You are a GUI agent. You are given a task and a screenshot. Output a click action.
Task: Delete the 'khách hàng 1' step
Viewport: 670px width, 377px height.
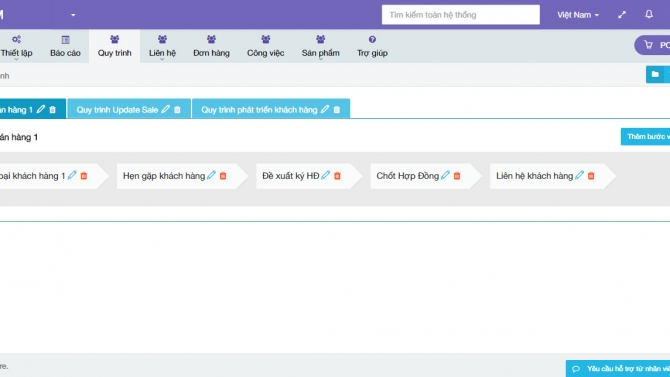84,176
